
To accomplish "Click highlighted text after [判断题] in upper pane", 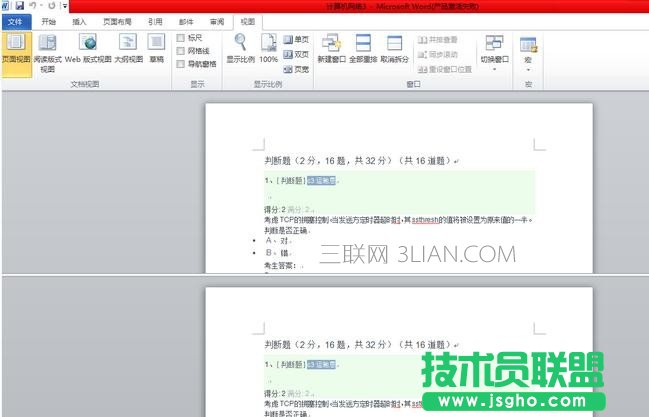I will [322, 181].
